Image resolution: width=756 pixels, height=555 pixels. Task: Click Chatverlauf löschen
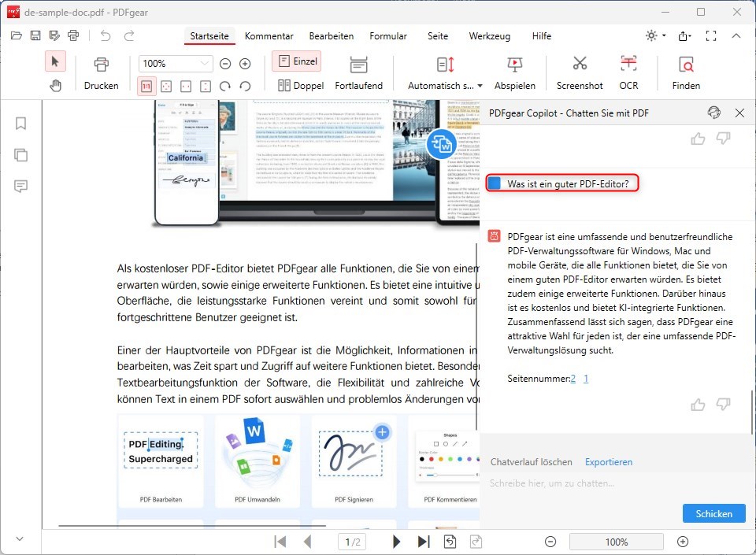(532, 462)
